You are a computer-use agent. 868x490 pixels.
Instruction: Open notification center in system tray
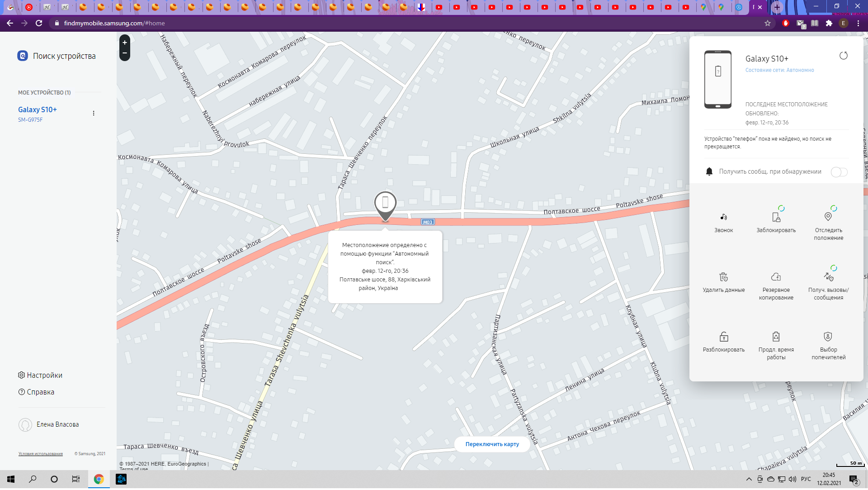(x=854, y=479)
